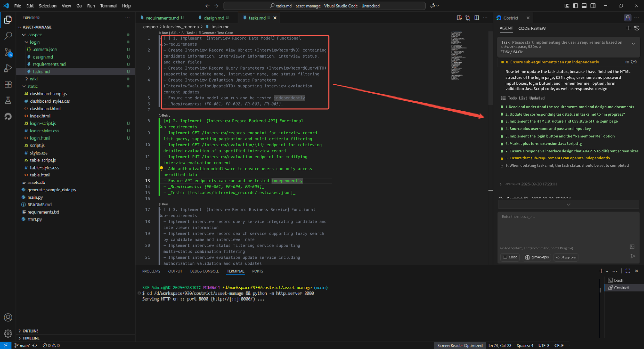644x349 pixels.
Task: Open the Search view in activity bar
Action: click(x=8, y=36)
